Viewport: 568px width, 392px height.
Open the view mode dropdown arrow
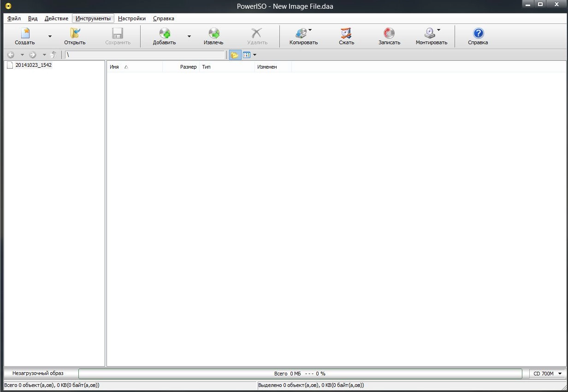[254, 55]
